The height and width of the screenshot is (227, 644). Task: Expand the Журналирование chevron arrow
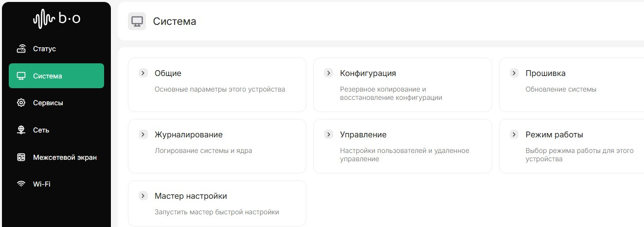[x=143, y=134]
